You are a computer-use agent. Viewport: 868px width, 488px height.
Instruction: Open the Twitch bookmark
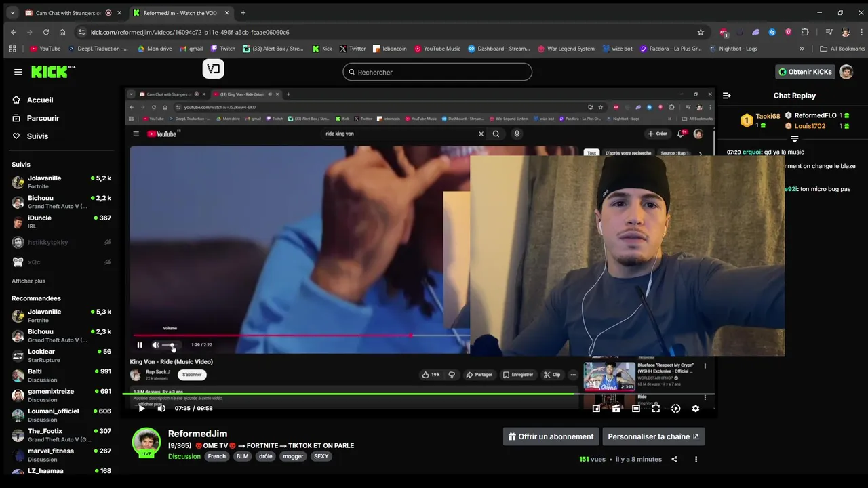pos(223,49)
